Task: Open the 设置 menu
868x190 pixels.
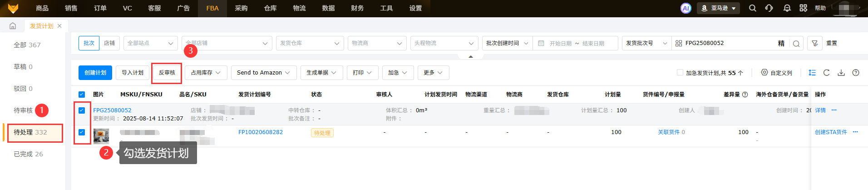Action: point(416,8)
